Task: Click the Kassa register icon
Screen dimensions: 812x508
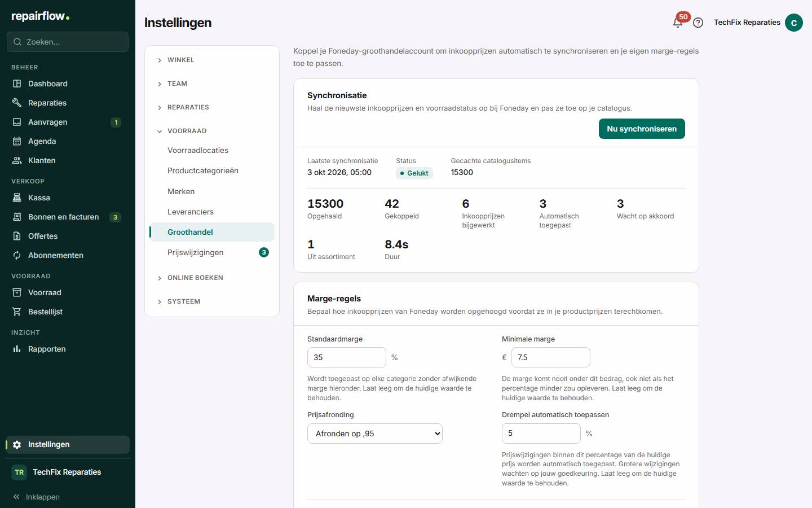Action: pyautogui.click(x=17, y=198)
